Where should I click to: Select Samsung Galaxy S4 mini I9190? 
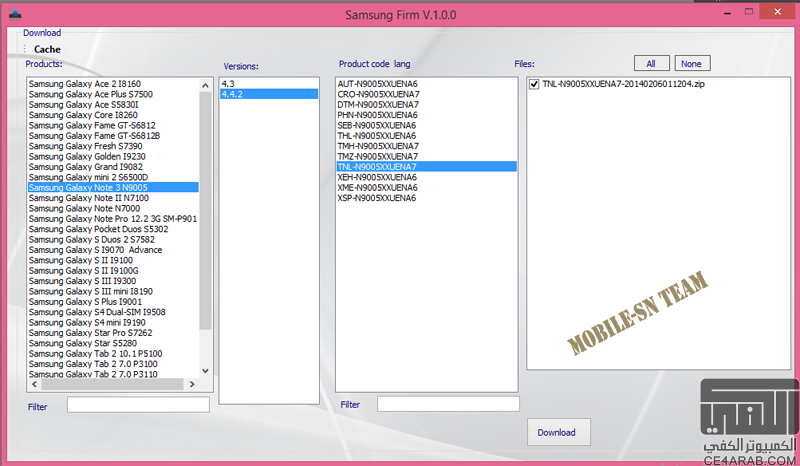click(x=113, y=323)
